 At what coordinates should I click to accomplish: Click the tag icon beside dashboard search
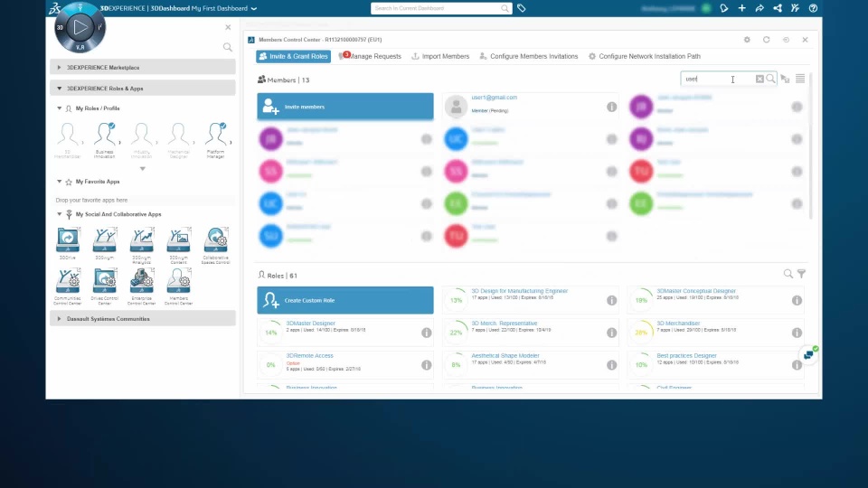tap(522, 8)
